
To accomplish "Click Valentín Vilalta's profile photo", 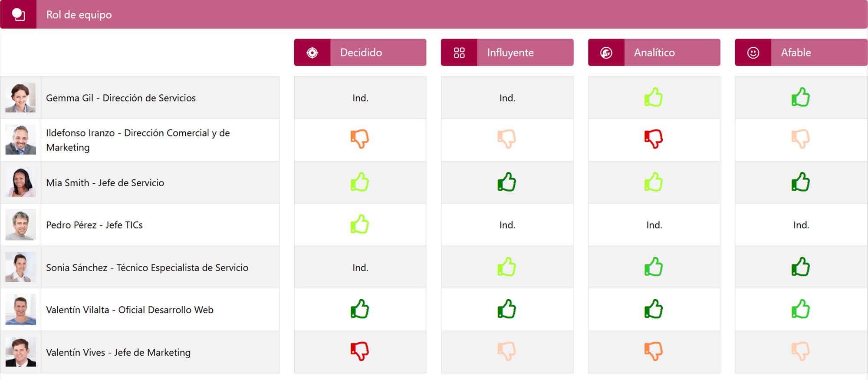I will (20, 310).
